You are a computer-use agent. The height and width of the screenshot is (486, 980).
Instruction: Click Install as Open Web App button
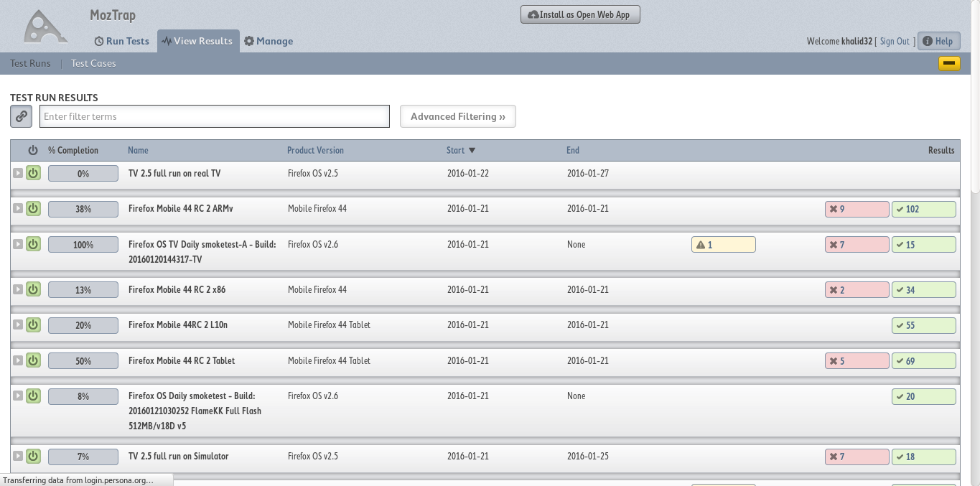pyautogui.click(x=580, y=14)
